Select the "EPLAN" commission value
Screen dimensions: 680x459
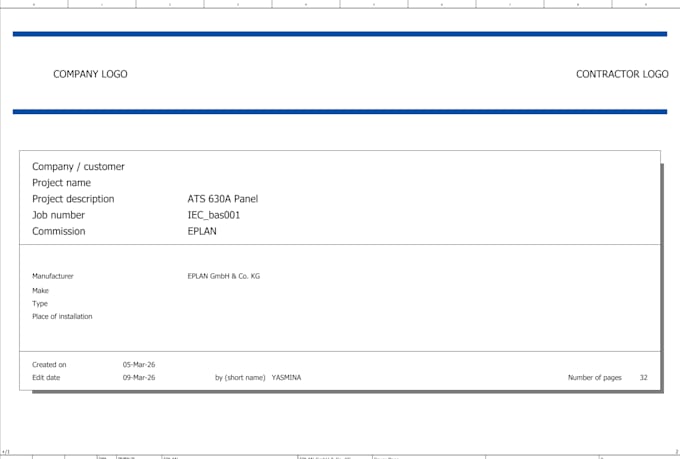click(x=202, y=231)
